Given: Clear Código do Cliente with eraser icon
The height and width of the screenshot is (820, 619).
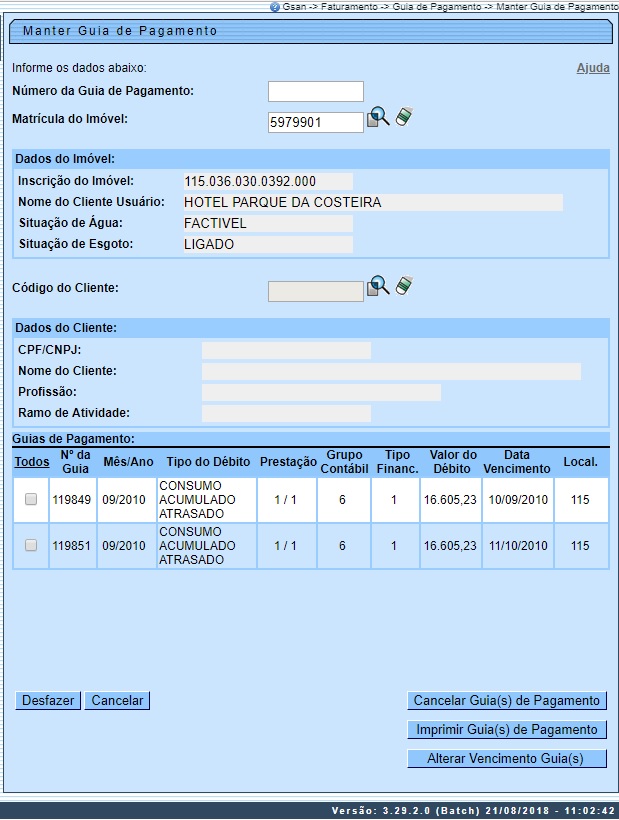Looking at the screenshot, I should pos(404,286).
